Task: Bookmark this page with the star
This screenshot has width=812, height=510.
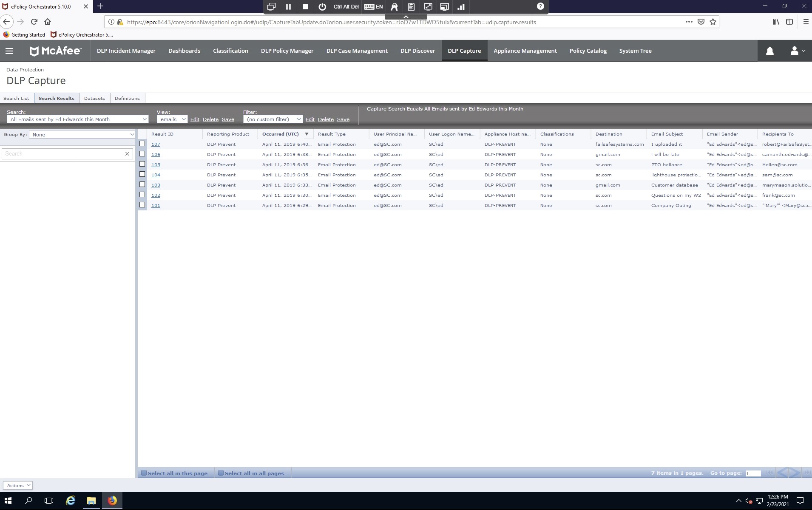Action: pos(713,22)
